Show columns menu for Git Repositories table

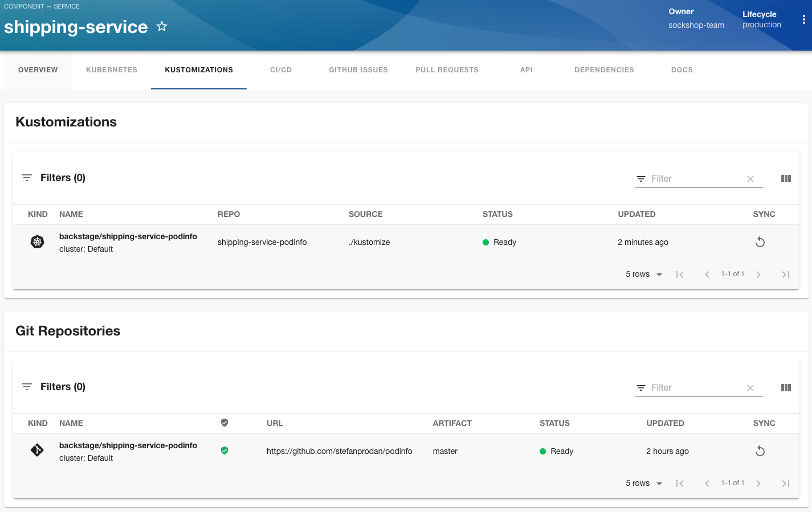(786, 388)
